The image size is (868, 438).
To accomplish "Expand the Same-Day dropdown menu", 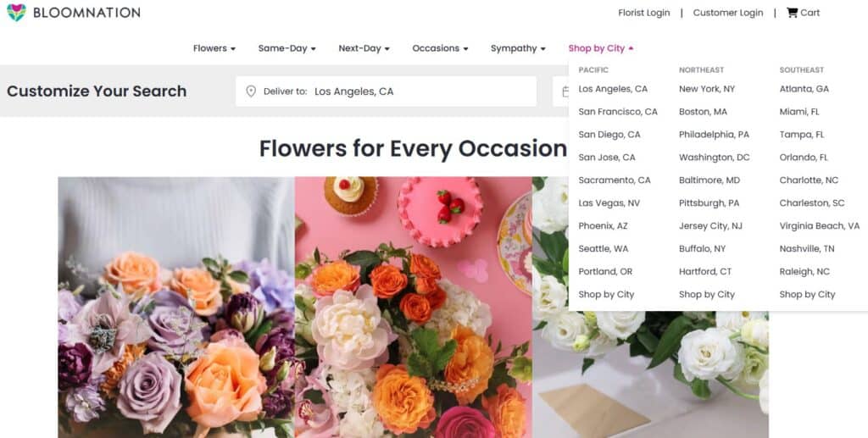I will point(287,48).
